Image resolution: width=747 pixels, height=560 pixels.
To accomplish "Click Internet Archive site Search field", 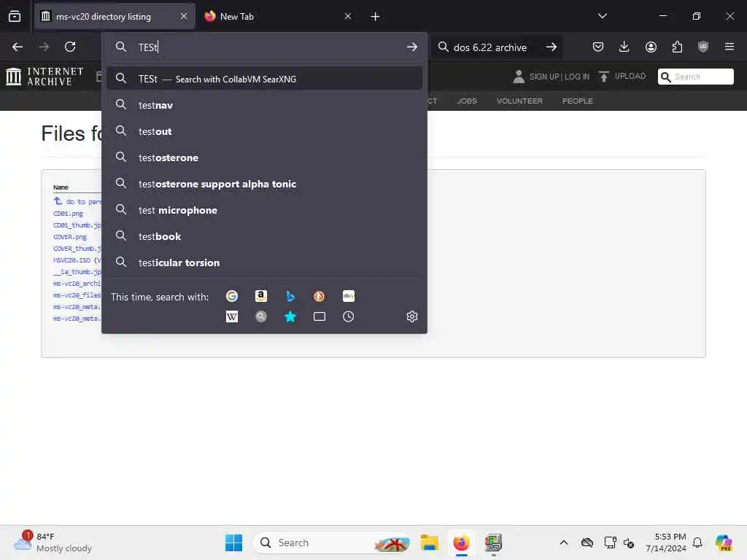I will 696,77.
